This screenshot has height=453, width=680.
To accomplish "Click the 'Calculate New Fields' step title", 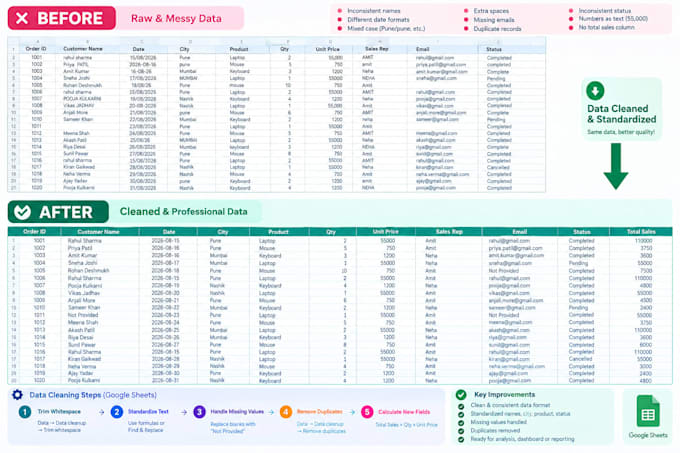I will [404, 412].
